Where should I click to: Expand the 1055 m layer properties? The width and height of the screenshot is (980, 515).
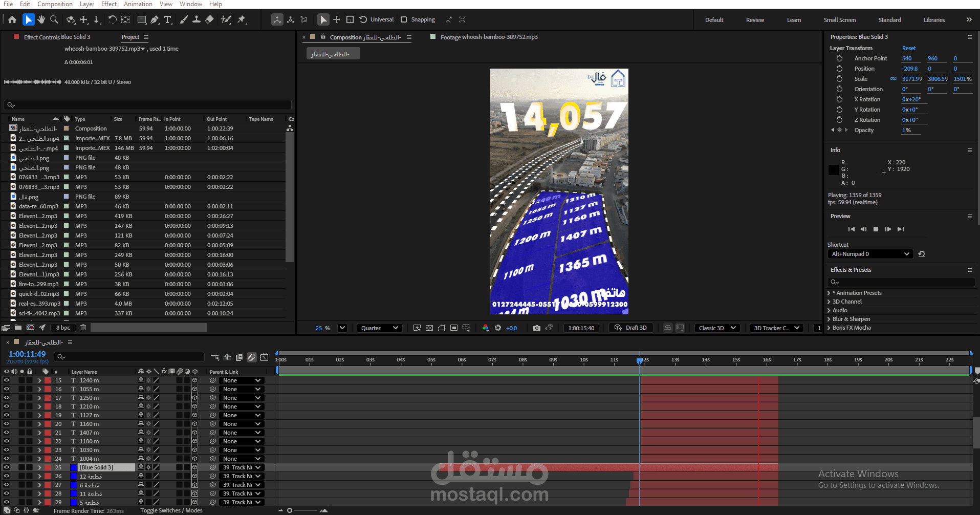click(x=39, y=390)
